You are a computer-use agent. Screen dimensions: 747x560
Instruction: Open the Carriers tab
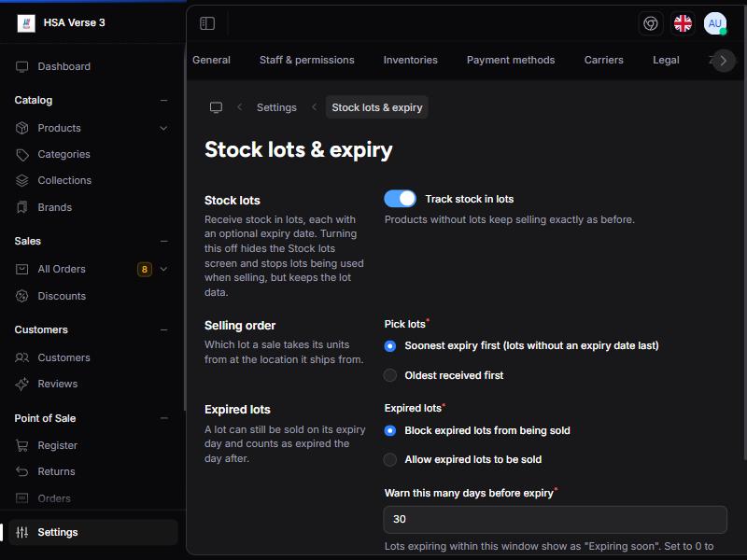tap(603, 60)
